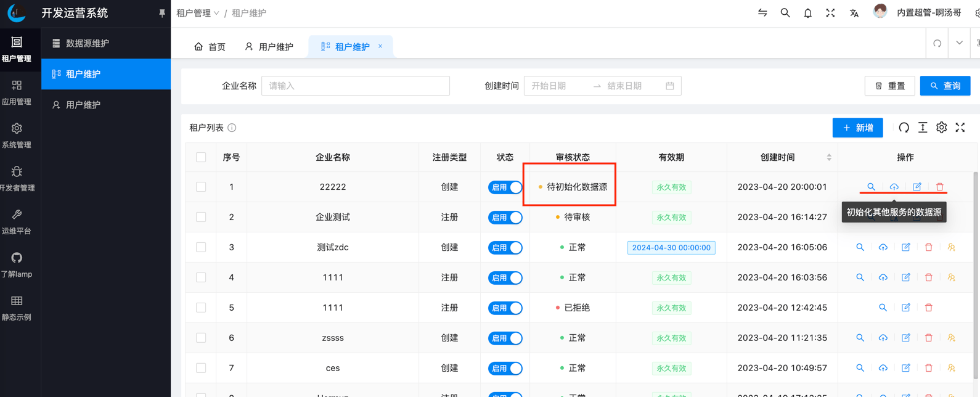Open the global search magnifier in header
This screenshot has width=980, height=397.
click(785, 13)
